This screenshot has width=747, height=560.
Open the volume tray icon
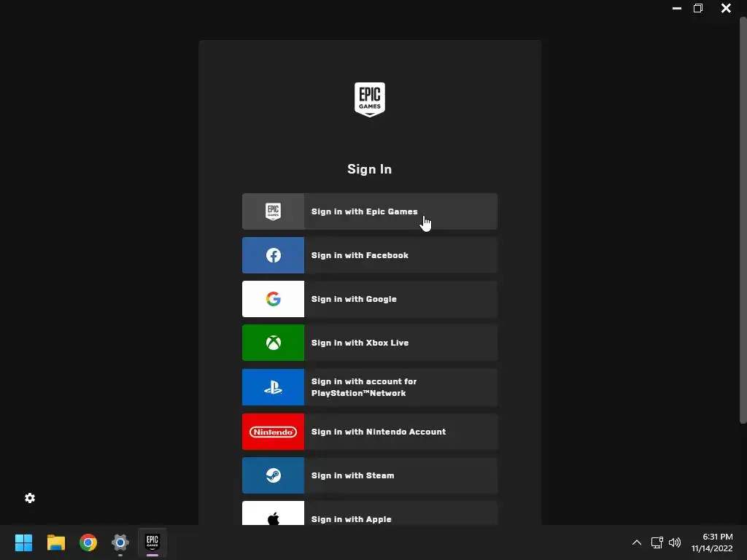tap(675, 542)
